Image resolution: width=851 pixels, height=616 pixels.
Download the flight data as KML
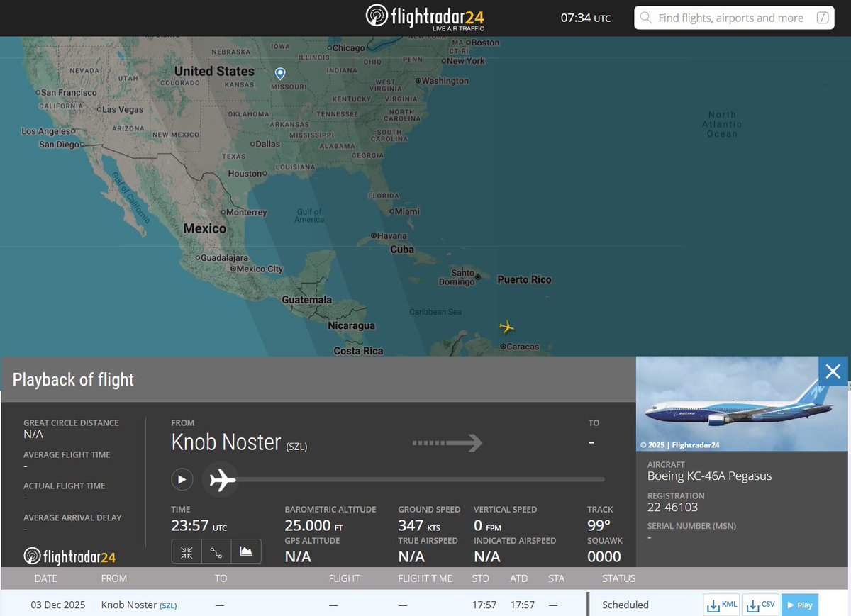point(721,605)
